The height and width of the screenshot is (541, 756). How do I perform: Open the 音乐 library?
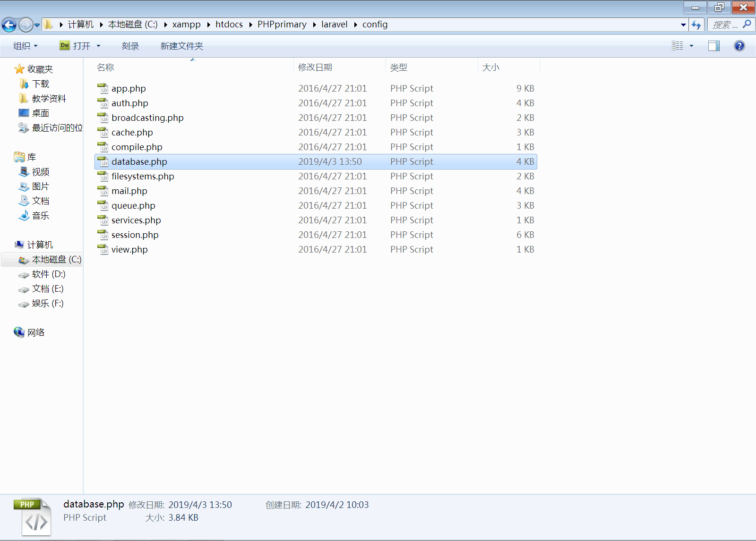tap(34, 216)
